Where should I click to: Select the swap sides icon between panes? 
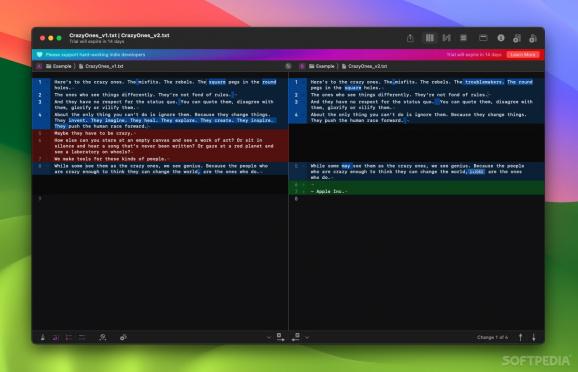coord(288,66)
